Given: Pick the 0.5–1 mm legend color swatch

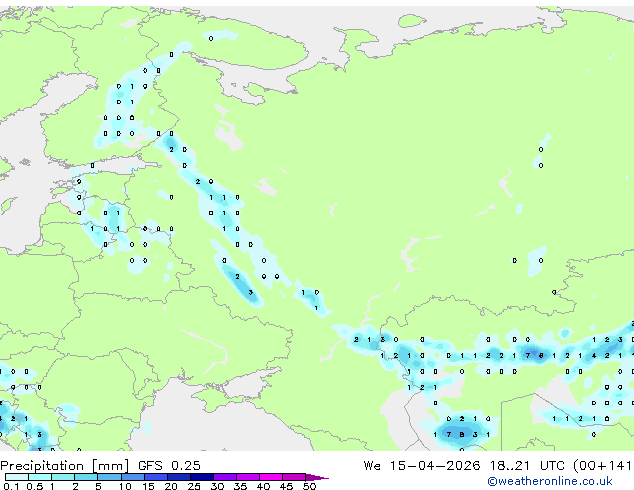Looking at the screenshot, I should (x=40, y=477).
